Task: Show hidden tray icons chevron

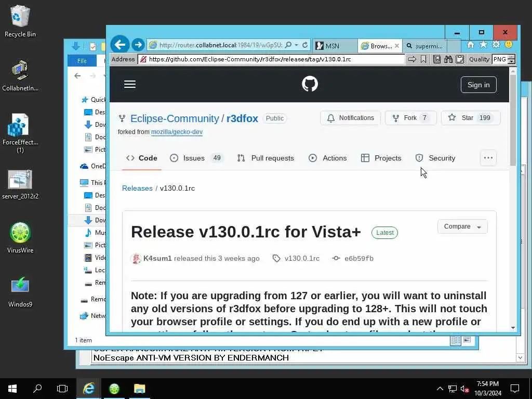Action: (x=440, y=389)
